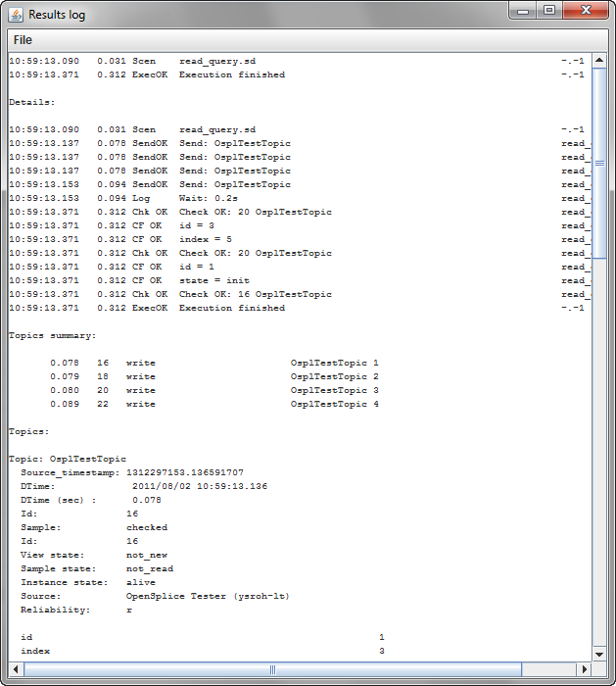The image size is (616, 686).
Task: Click the 'OsplTestTopic 4' summary row
Action: [214, 404]
